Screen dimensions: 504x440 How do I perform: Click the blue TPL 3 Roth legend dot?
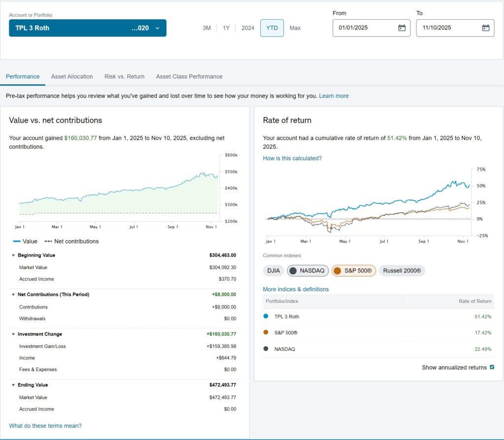click(x=266, y=316)
